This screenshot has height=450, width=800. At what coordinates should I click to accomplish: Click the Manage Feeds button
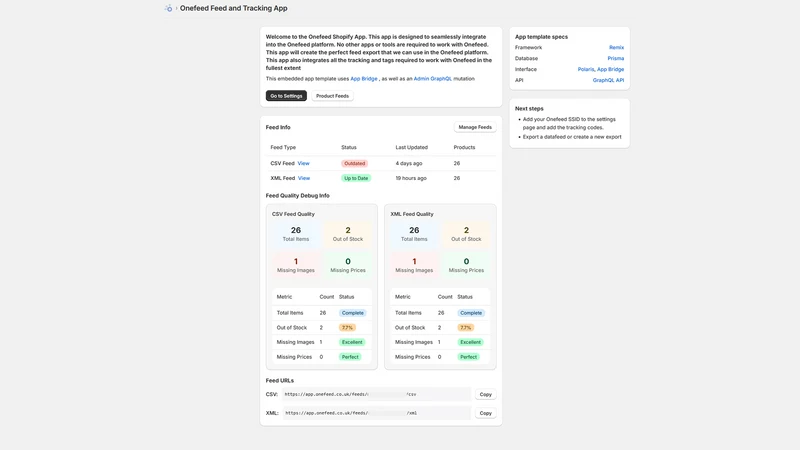click(x=475, y=127)
